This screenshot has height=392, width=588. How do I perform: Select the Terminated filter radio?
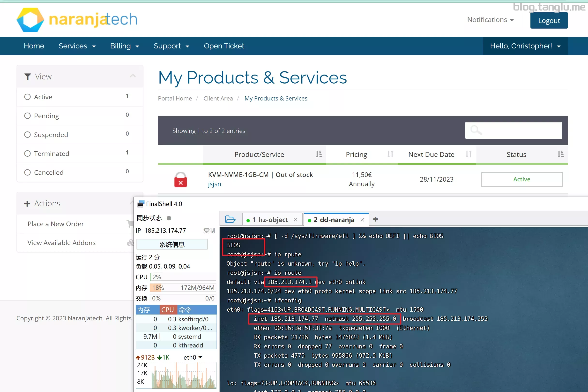click(x=28, y=154)
